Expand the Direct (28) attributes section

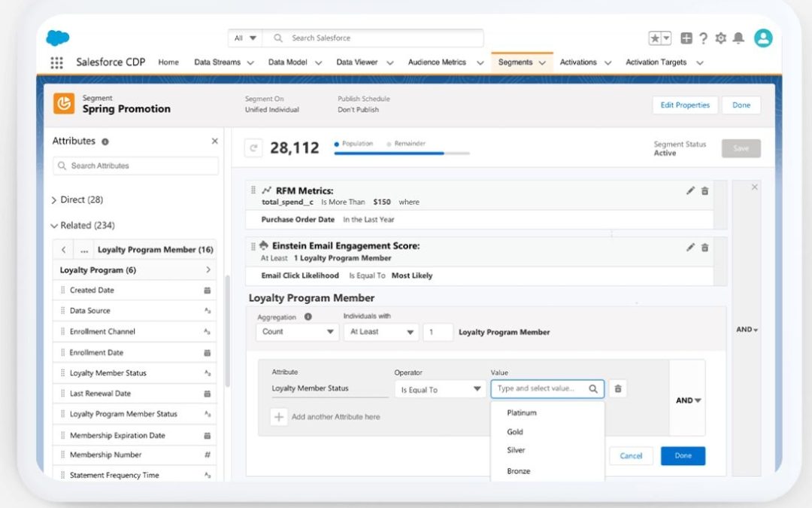(54, 200)
